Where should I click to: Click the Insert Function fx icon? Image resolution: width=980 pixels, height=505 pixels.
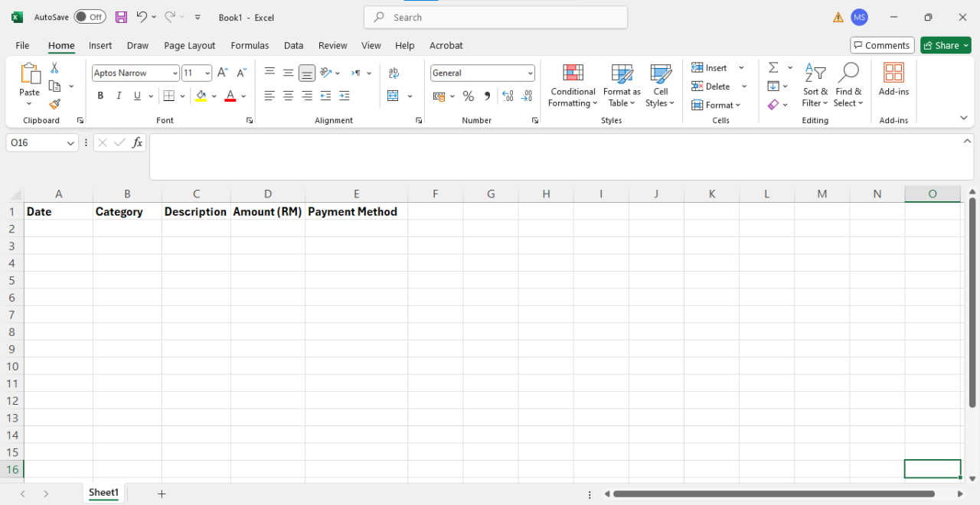coord(137,142)
